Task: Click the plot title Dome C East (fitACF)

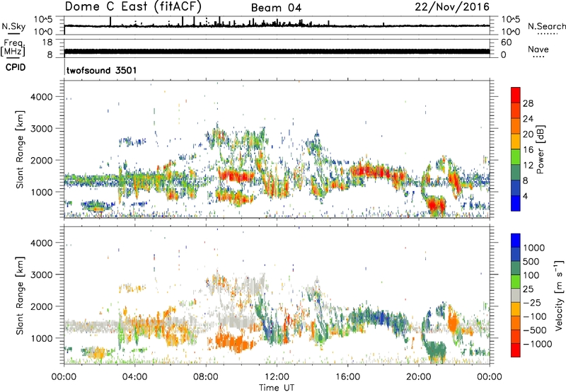Action: click(x=133, y=6)
